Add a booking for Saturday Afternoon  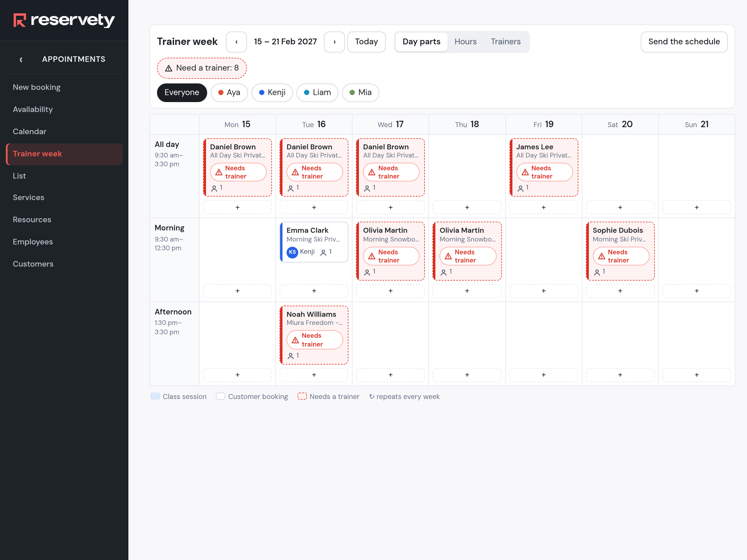[620, 375]
